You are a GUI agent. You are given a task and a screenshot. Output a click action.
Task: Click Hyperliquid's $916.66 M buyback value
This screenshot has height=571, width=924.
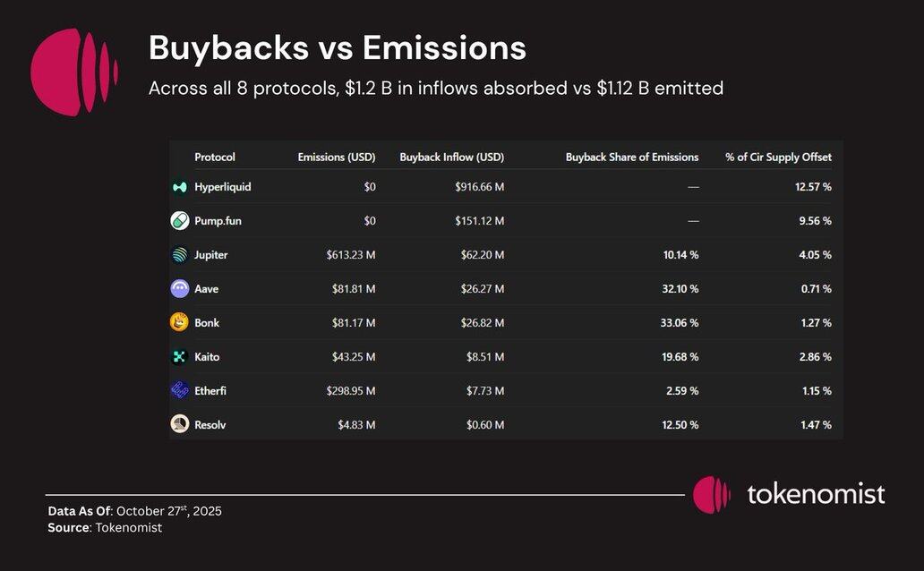pyautogui.click(x=479, y=187)
